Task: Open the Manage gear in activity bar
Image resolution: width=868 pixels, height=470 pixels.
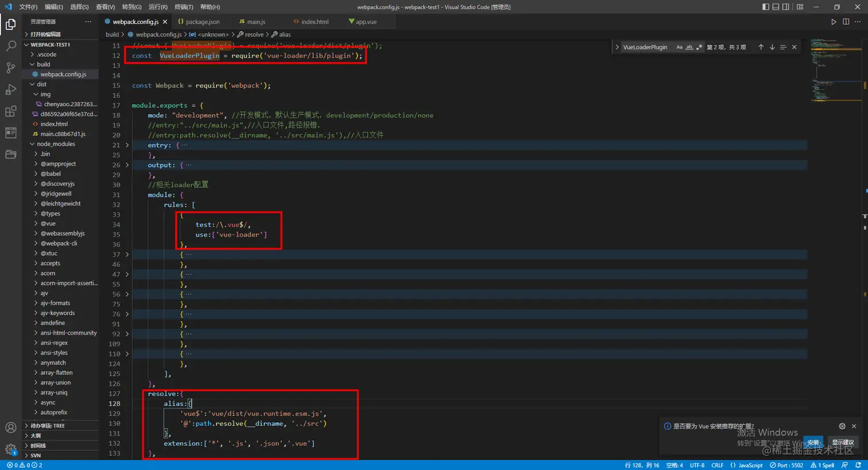Action: pos(10,449)
